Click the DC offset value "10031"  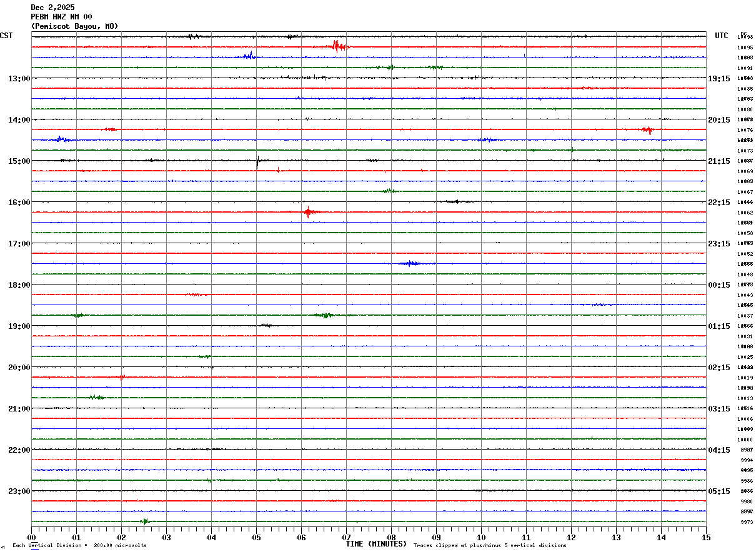tap(745, 336)
